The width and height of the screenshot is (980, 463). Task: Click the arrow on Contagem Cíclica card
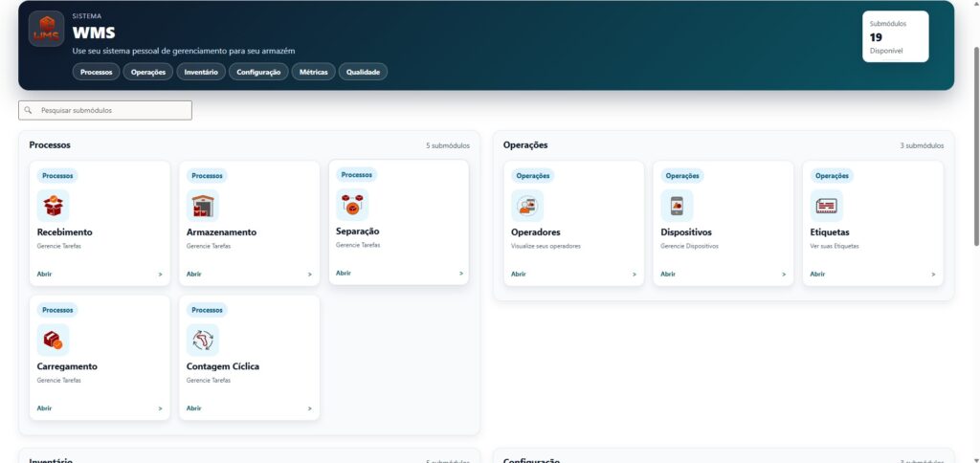(x=309, y=408)
